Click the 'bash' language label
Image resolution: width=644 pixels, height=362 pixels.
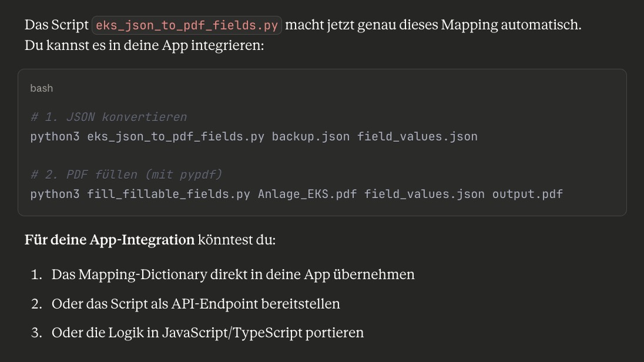[x=42, y=88]
